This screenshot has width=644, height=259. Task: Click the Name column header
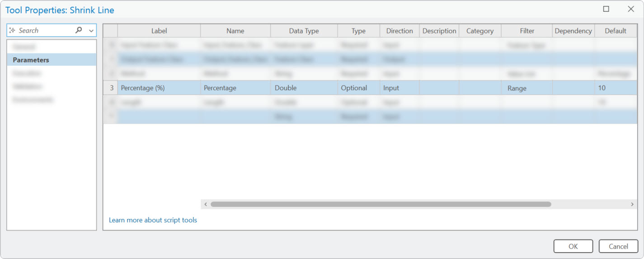(x=235, y=31)
